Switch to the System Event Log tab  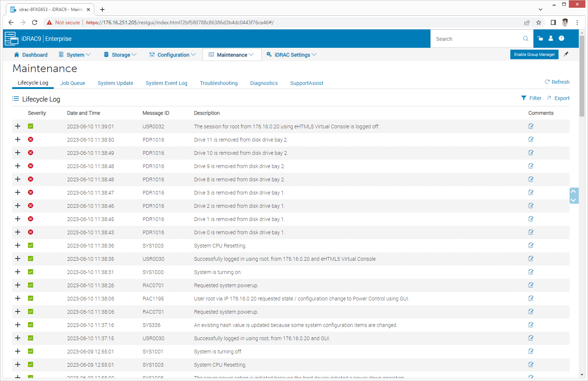[x=166, y=83]
